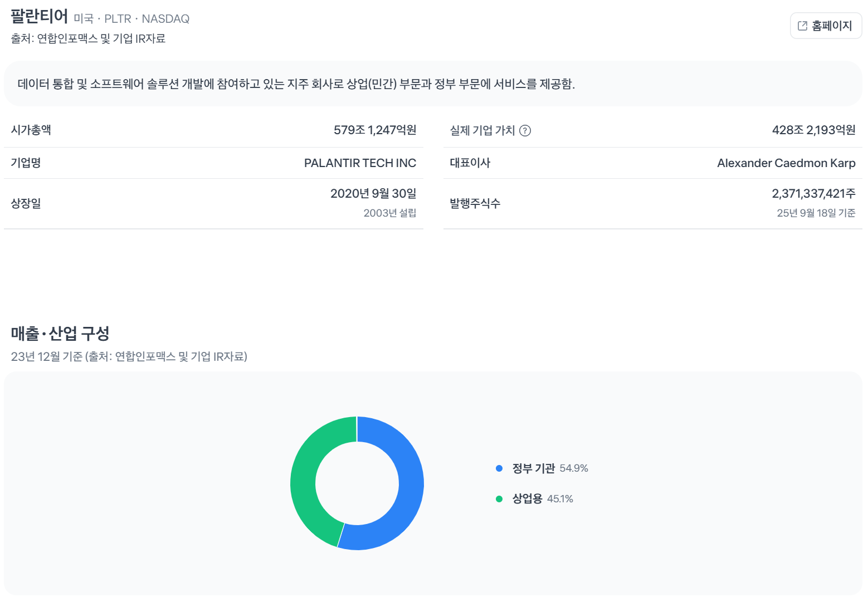The image size is (868, 607).
Task: Click the help icon next to 실제 기업 가치
Action: tap(525, 130)
